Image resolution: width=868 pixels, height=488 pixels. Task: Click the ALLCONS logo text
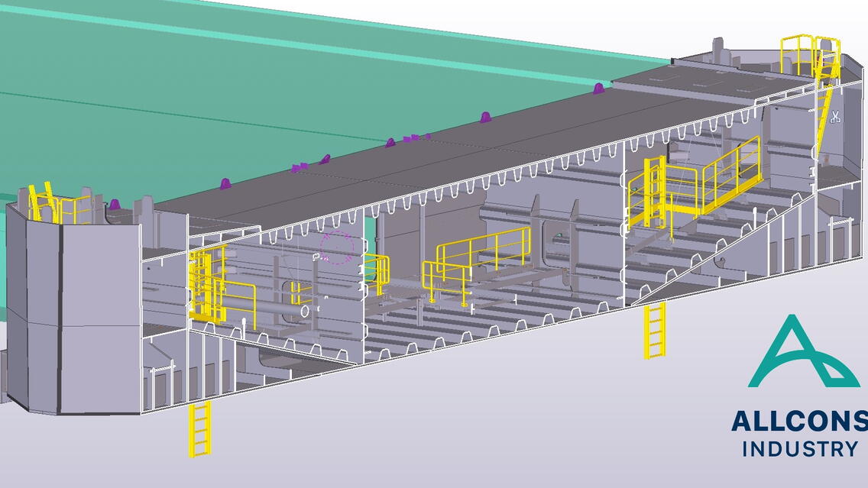[799, 422]
